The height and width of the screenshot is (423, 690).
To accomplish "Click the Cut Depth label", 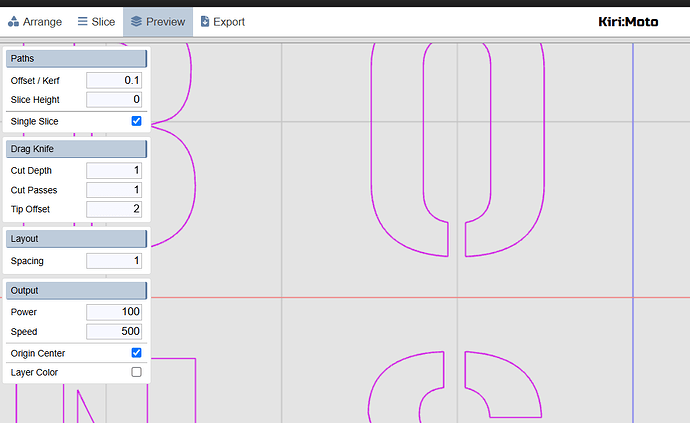I will 31,171.
